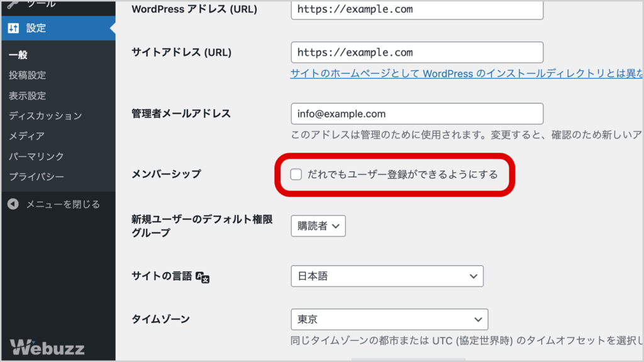Open the 設定 menu in sidebar
This screenshot has height=362, width=644.
point(58,28)
